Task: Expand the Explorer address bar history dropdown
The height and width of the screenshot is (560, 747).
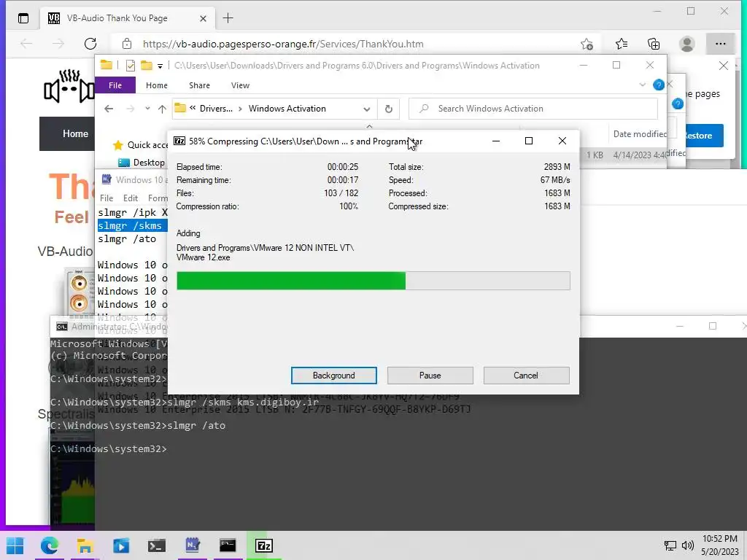Action: pyautogui.click(x=366, y=109)
